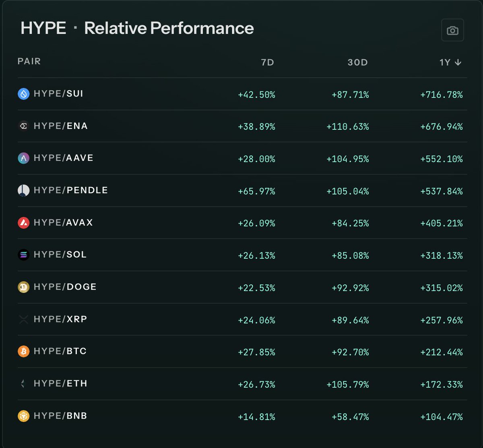The height and width of the screenshot is (448, 483).
Task: Select the +110.63% ENA 30D value
Action: click(x=348, y=127)
